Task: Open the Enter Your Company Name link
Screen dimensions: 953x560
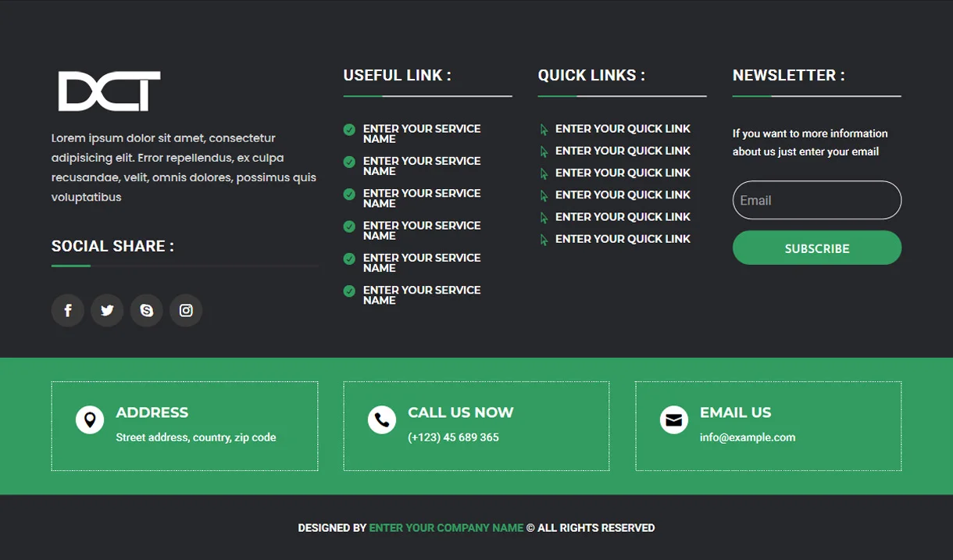Action: 446,527
